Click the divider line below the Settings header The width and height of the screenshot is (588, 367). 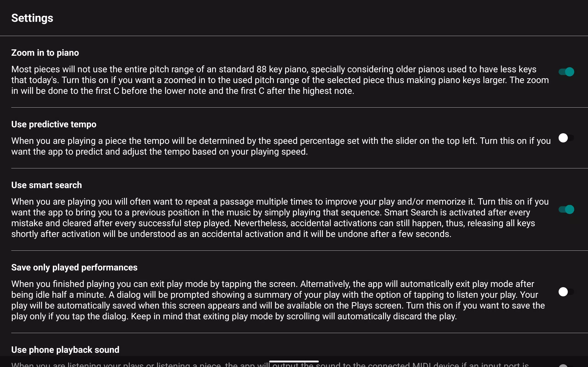[x=294, y=36]
